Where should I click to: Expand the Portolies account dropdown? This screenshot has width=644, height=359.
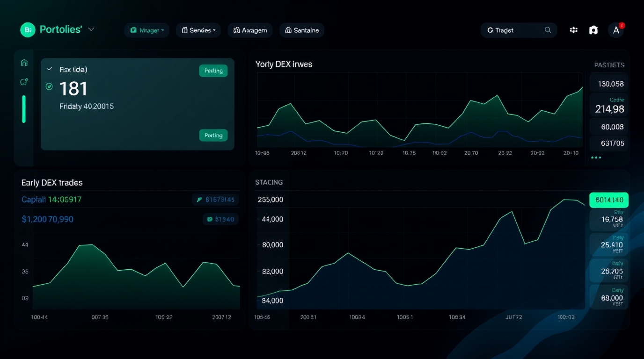91,29
